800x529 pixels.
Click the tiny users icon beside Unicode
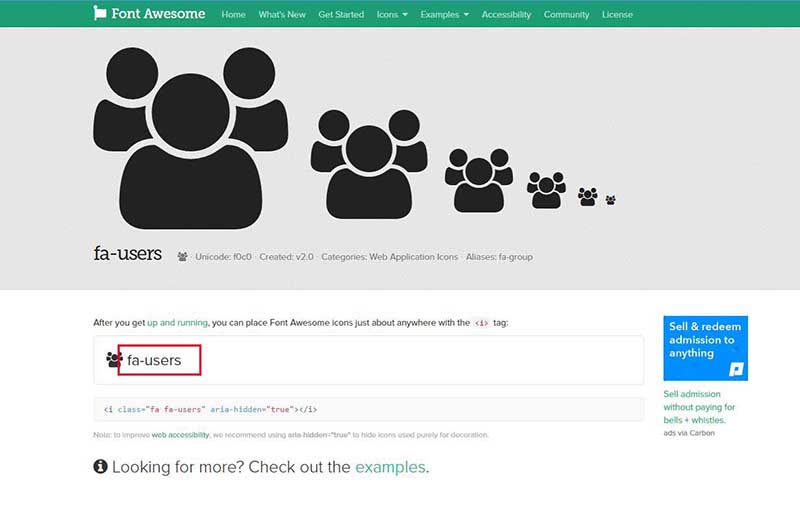pos(182,257)
